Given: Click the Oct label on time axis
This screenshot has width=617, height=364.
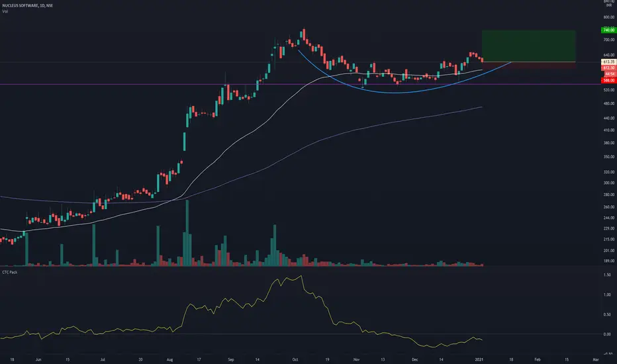Looking at the screenshot, I should tap(295, 359).
